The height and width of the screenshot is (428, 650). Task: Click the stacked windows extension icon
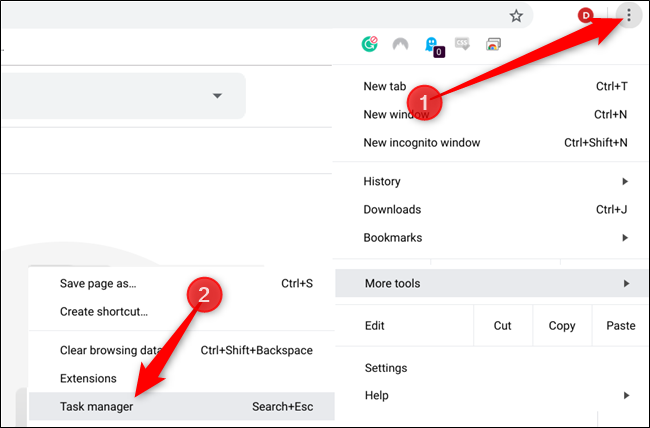493,44
